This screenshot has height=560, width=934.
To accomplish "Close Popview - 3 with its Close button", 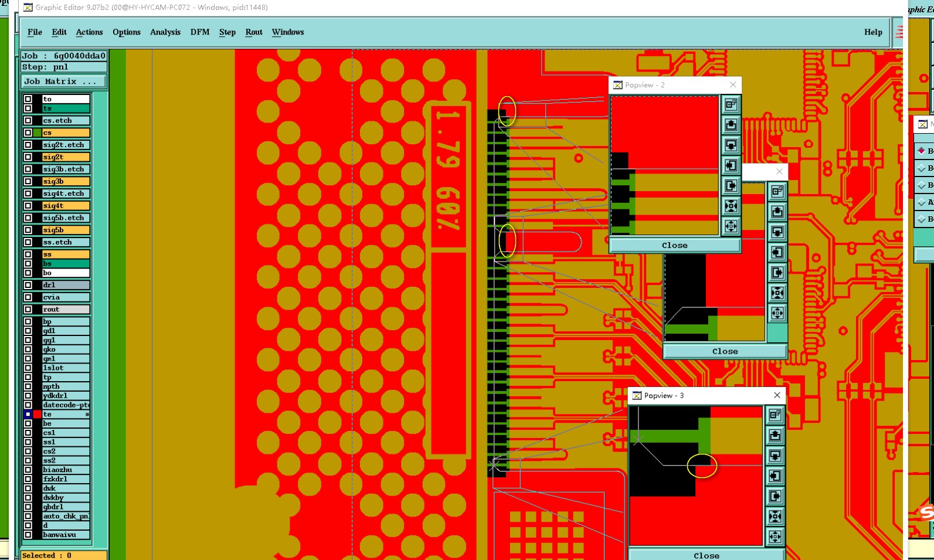I will point(707,555).
